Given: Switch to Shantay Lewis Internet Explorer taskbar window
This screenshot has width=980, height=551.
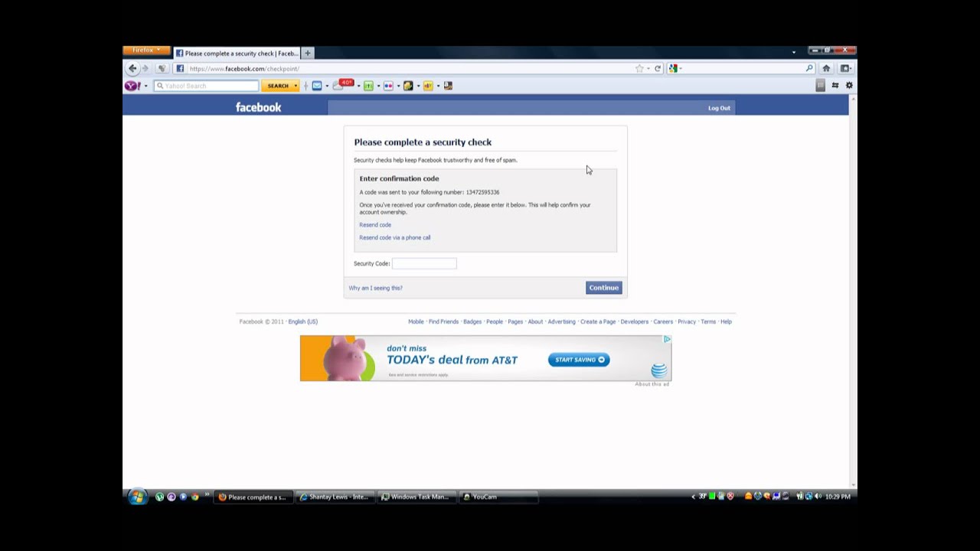Looking at the screenshot, I should point(335,497).
